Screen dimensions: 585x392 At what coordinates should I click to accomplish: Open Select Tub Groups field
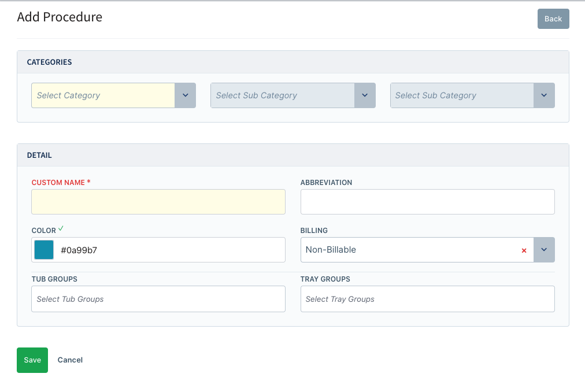tap(158, 299)
